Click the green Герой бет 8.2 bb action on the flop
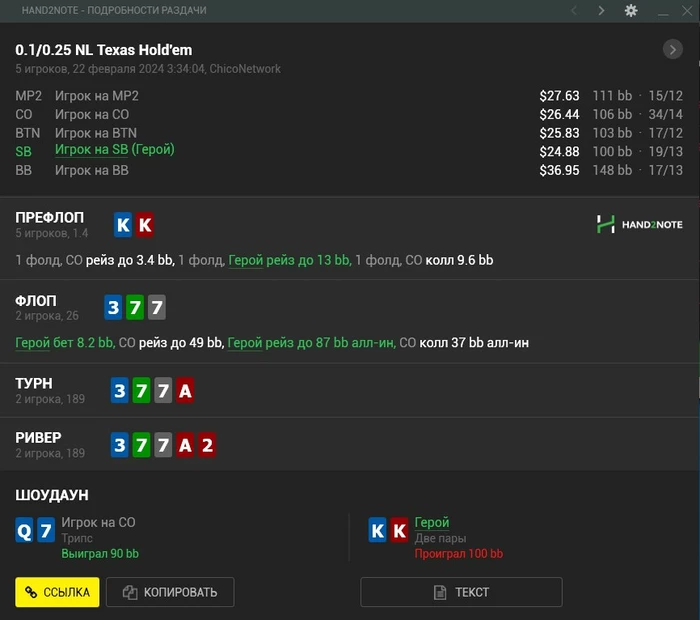 coord(65,343)
